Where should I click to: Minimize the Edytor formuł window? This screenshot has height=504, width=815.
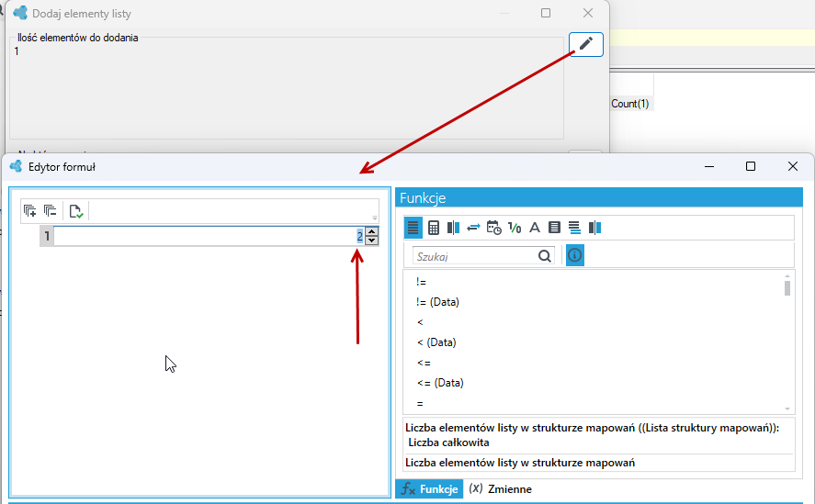(709, 166)
